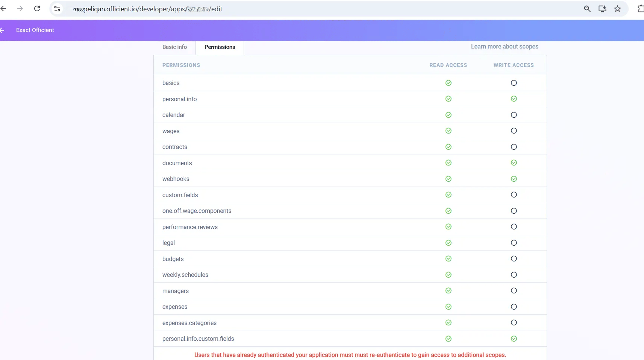Screen dimensions: 644x360
Task: Toggle read access for weekly.schedules
Action: coord(448,275)
